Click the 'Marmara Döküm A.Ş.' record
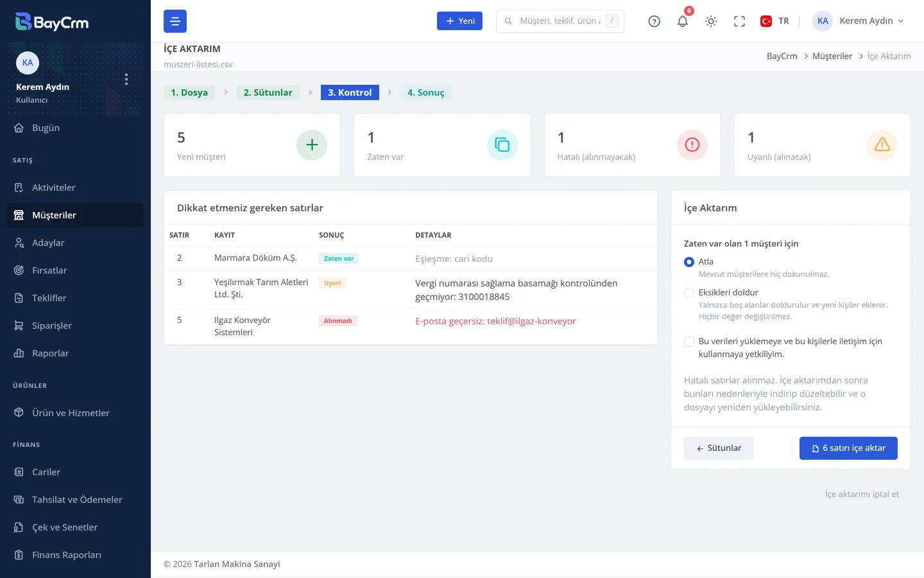This screenshot has width=924, height=578. 255,258
